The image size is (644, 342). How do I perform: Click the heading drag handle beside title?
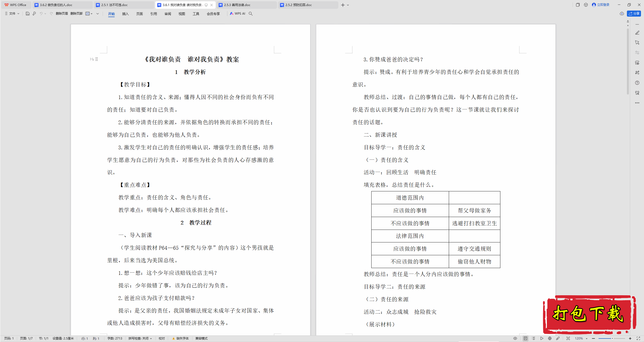point(97,59)
